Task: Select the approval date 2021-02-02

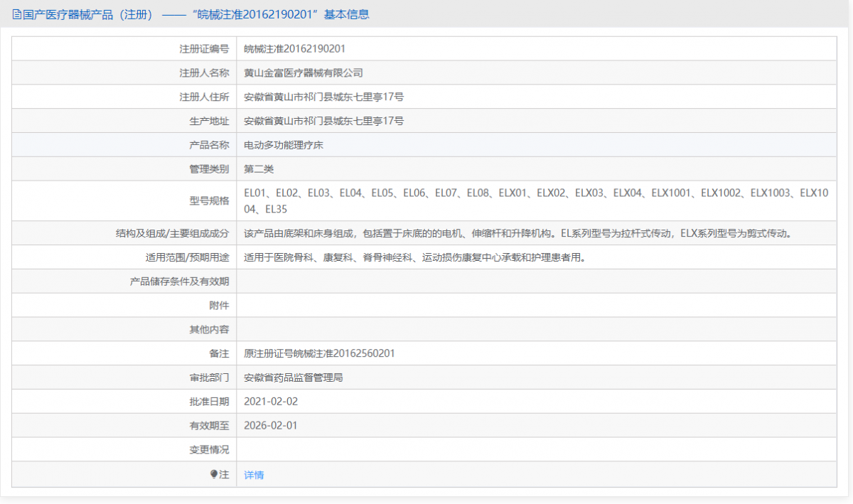Action: pyautogui.click(x=271, y=402)
